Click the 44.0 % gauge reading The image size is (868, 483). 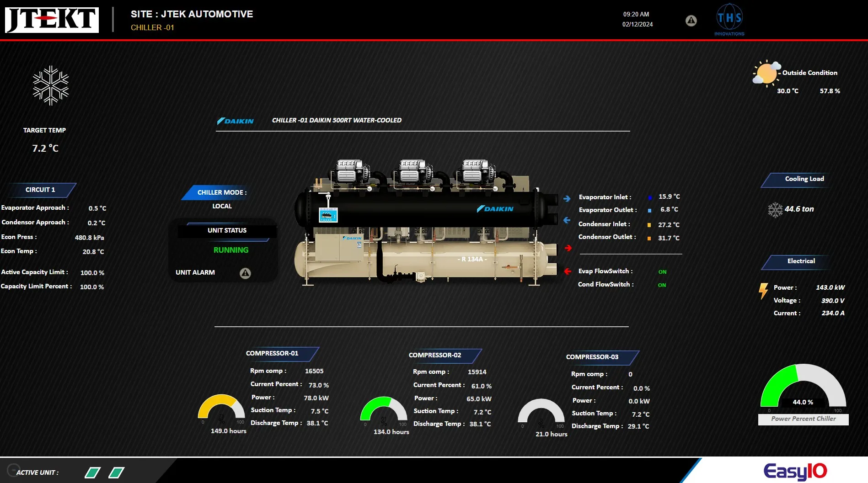tap(803, 403)
